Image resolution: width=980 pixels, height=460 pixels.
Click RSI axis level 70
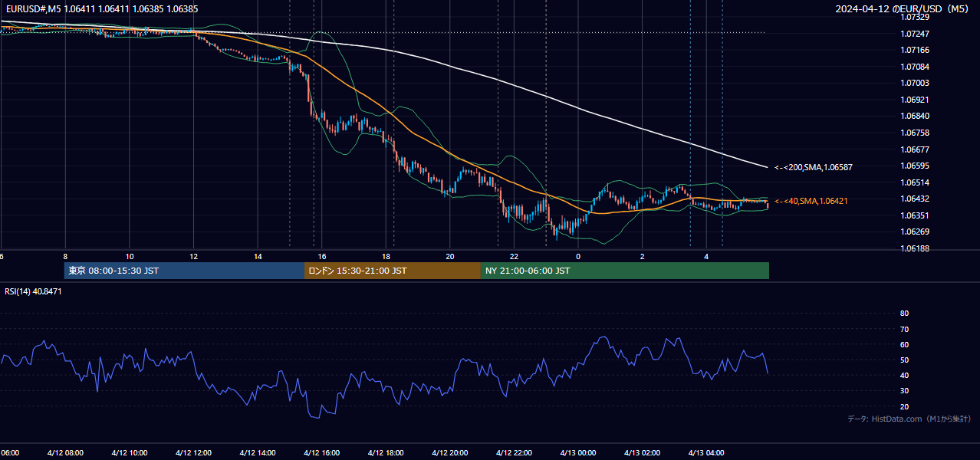(x=904, y=329)
